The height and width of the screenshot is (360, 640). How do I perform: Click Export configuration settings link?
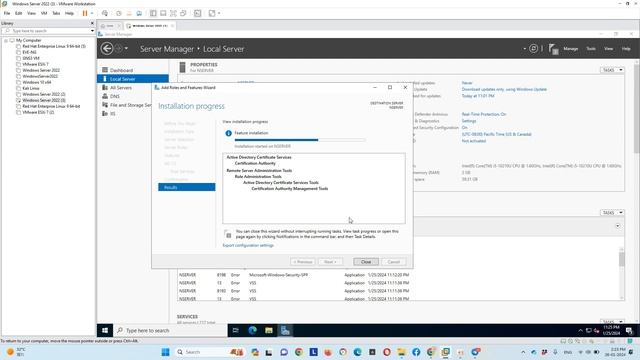pos(248,245)
